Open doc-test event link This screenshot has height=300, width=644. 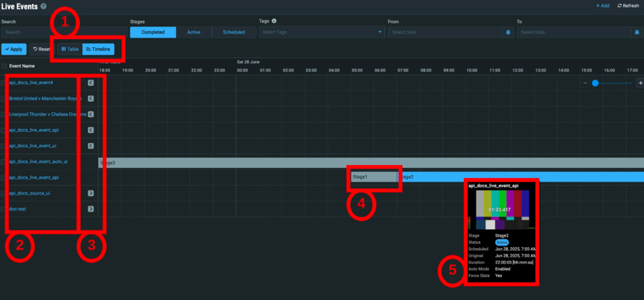coord(17,209)
